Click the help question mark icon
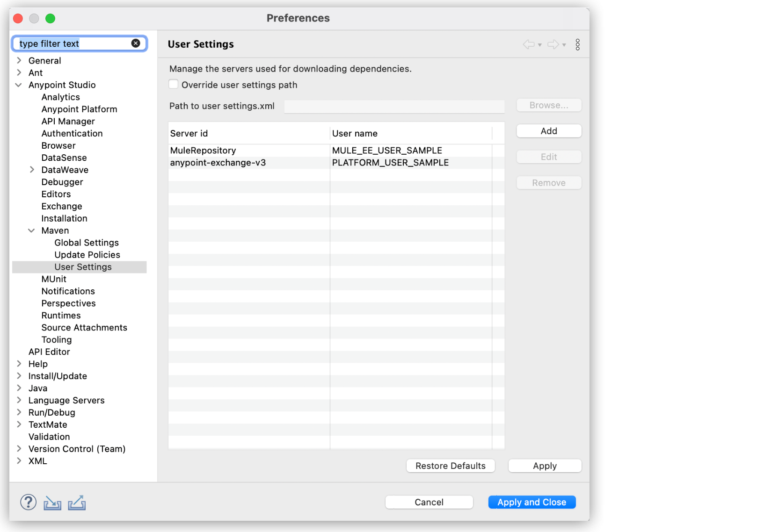This screenshot has height=532, width=757. [x=28, y=502]
